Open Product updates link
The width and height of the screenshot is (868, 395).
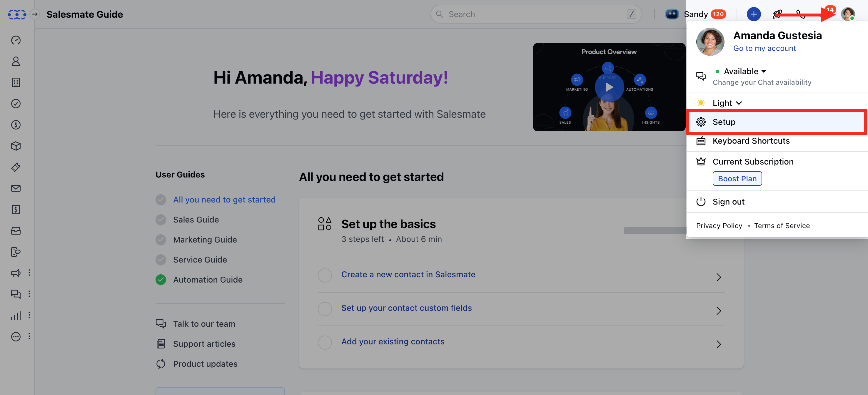(x=205, y=364)
